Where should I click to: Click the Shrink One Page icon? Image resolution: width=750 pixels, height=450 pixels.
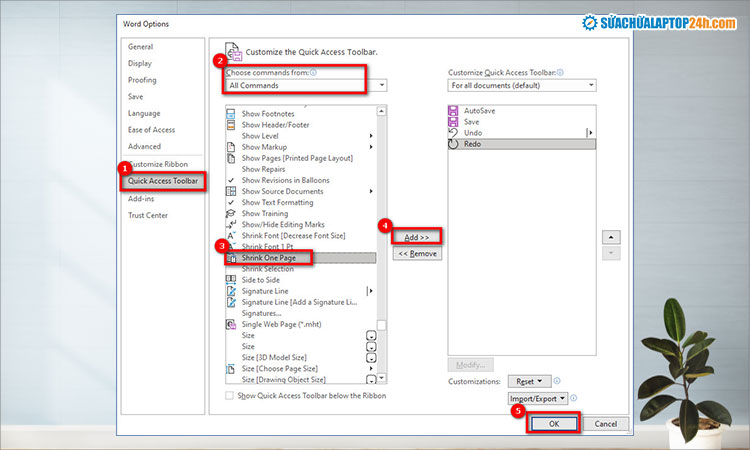click(231, 258)
